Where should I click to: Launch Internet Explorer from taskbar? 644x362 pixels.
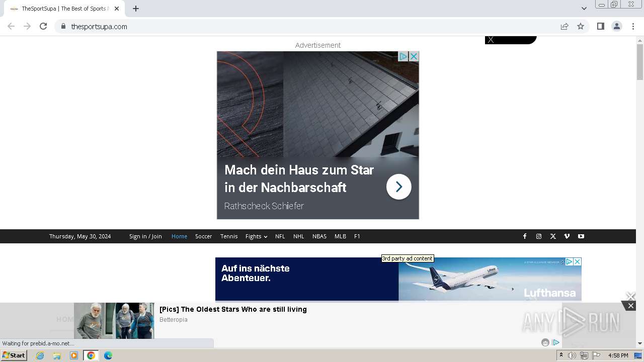(40, 355)
